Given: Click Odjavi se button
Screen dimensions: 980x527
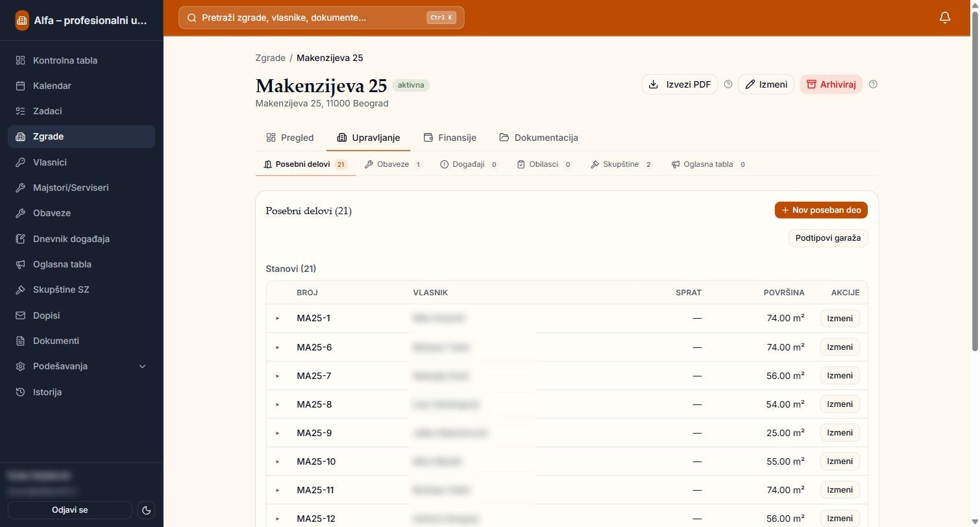Looking at the screenshot, I should click(x=70, y=510).
